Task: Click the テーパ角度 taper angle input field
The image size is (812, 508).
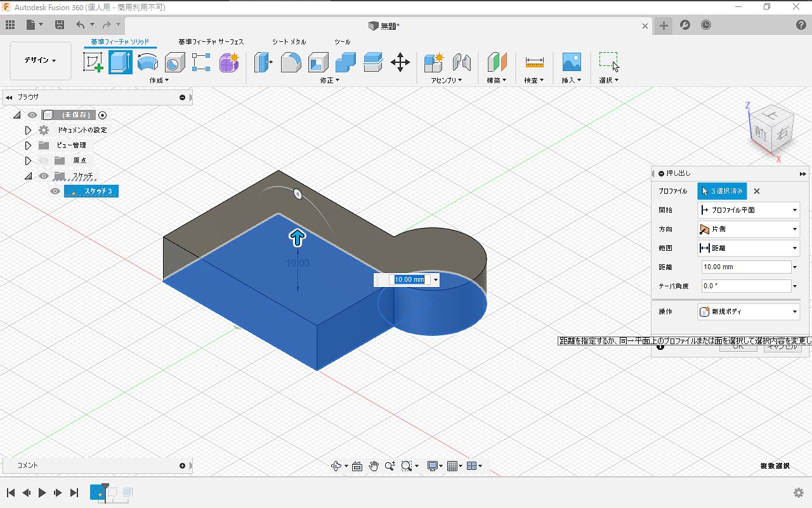Action: coord(746,286)
